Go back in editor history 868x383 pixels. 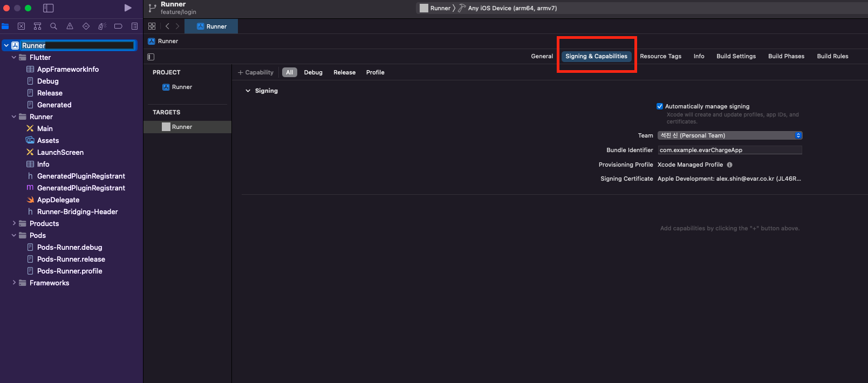point(167,26)
